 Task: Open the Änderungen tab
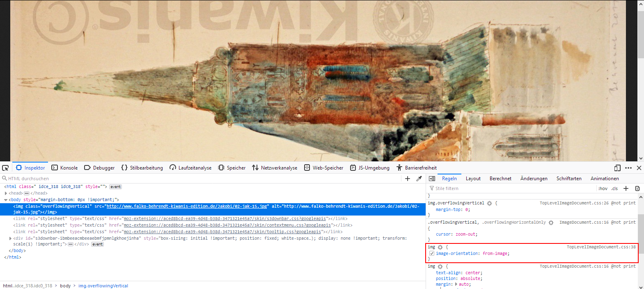click(534, 179)
